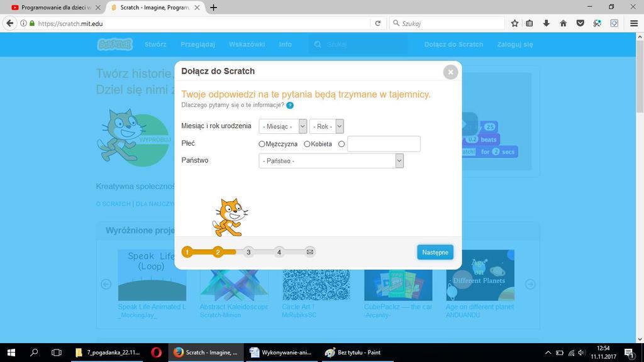Click the Scratch site search magnifier icon

pos(318,45)
